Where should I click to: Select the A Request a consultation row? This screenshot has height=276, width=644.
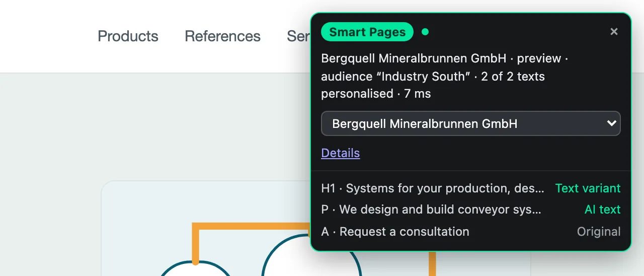(x=471, y=232)
